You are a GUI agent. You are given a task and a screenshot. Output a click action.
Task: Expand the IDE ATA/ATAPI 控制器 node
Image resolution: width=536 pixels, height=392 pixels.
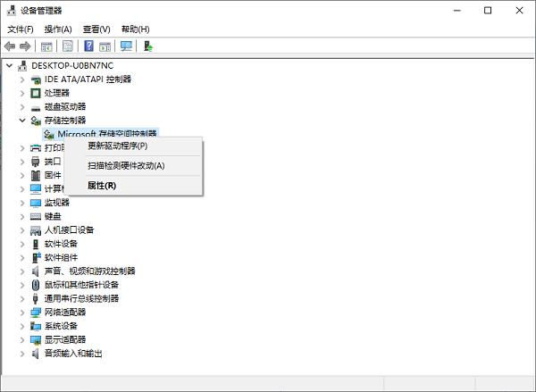pyautogui.click(x=22, y=79)
